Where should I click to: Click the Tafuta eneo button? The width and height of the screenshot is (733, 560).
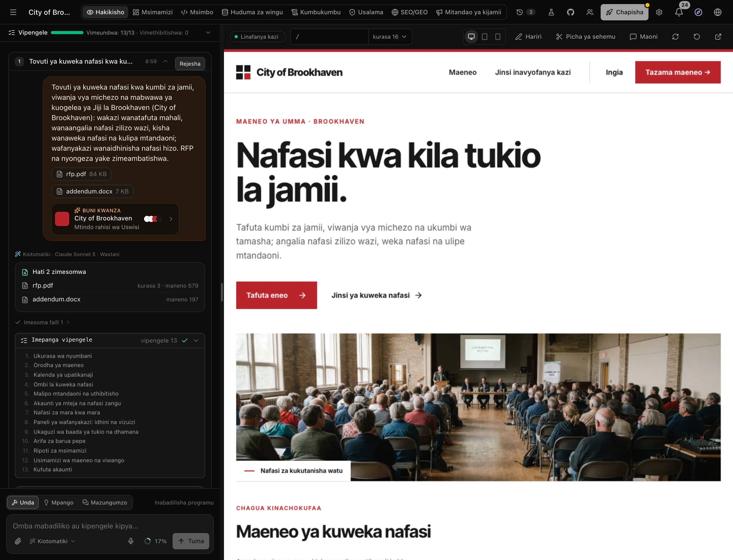click(x=276, y=295)
